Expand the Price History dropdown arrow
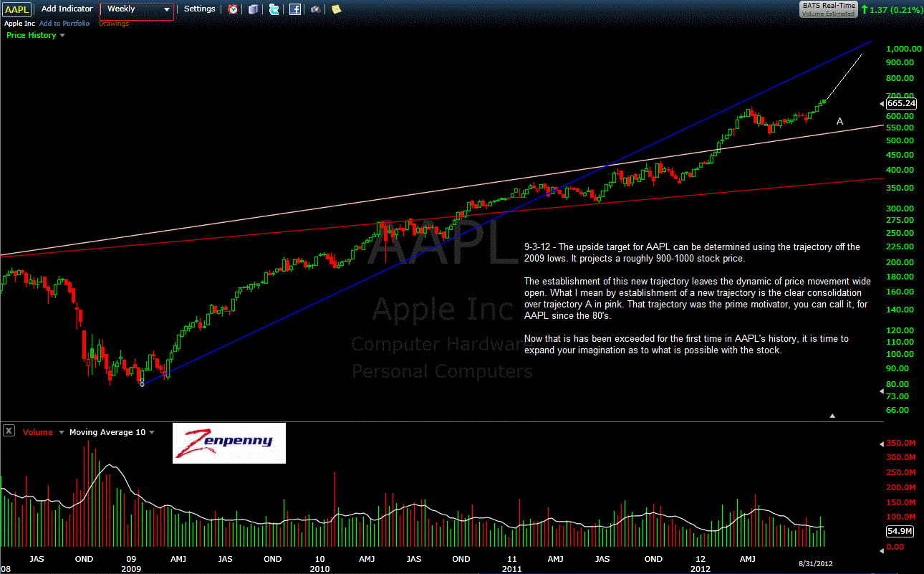Viewport: 924px width, 574px height. tap(62, 36)
